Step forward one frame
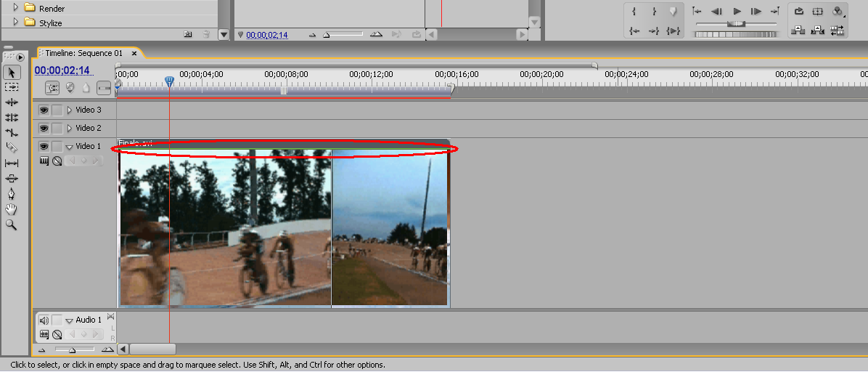This screenshot has width=868, height=372. (x=756, y=11)
